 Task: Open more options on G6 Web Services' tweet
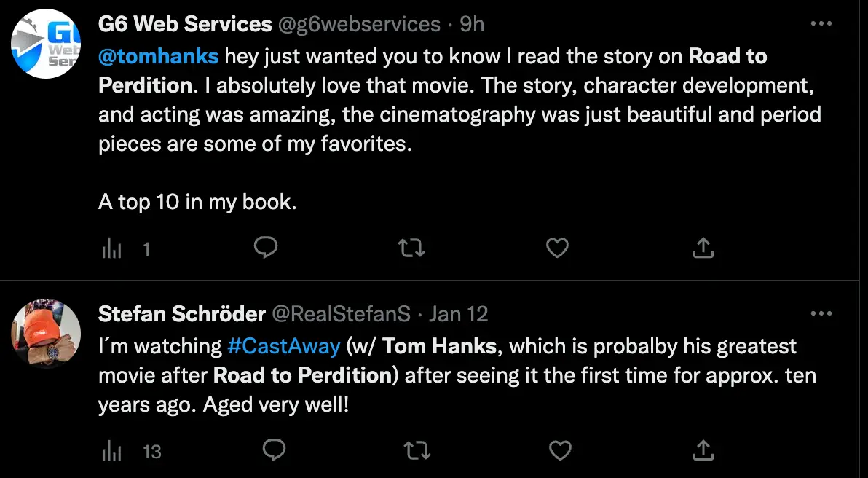(x=821, y=22)
